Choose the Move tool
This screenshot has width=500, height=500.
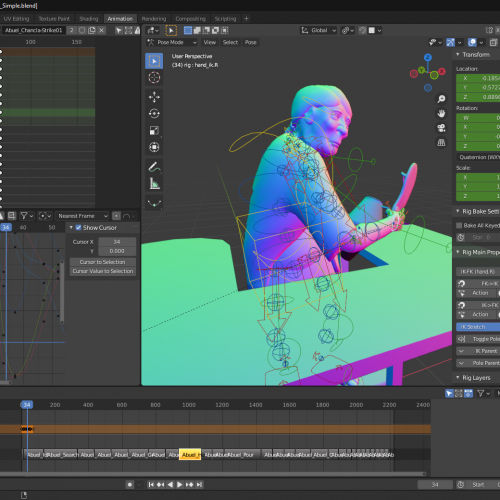(154, 97)
